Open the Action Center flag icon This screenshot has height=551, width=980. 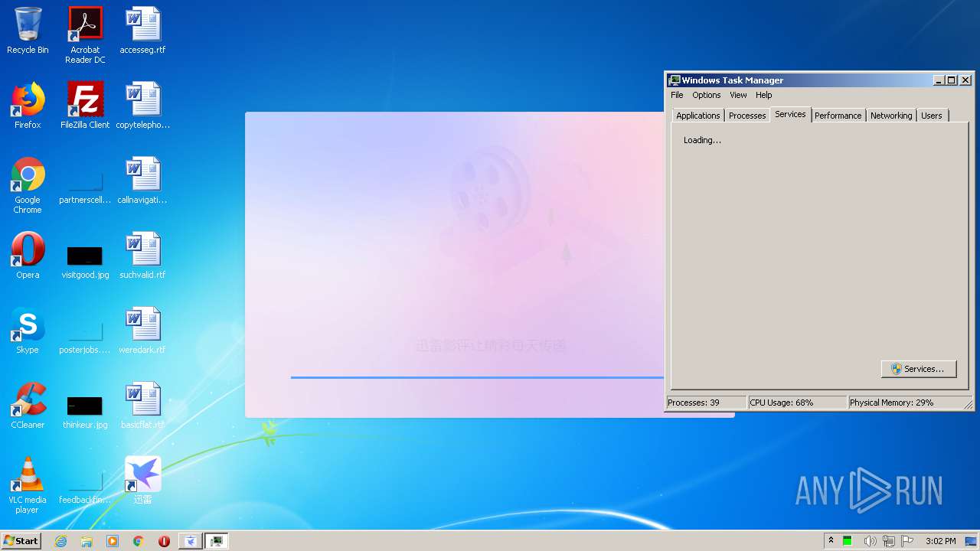point(907,541)
